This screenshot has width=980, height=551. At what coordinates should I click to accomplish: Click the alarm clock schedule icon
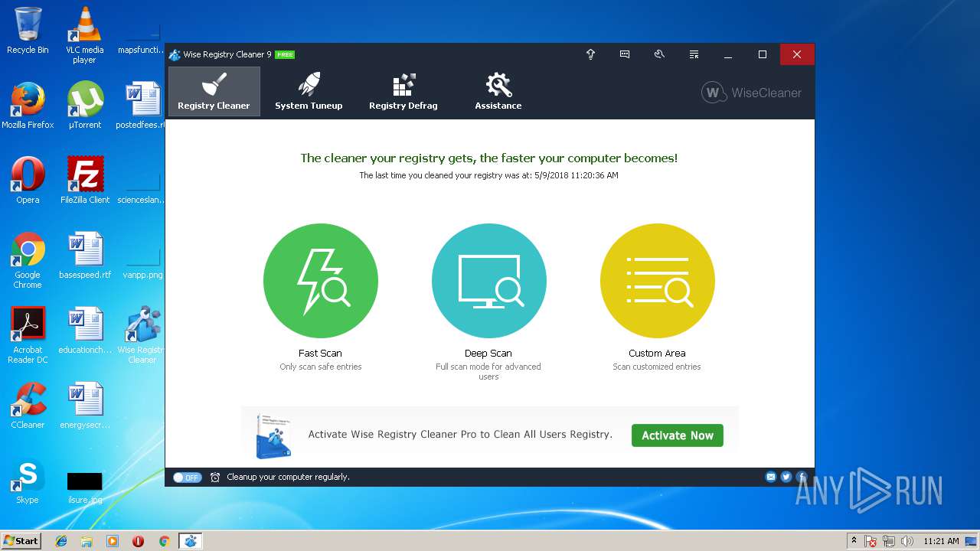pyautogui.click(x=215, y=477)
